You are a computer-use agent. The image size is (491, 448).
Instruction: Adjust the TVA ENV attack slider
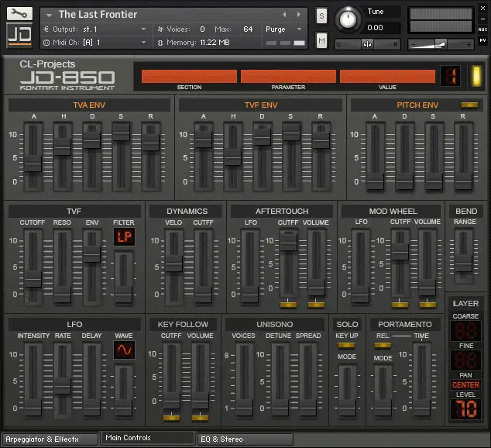coord(33,164)
